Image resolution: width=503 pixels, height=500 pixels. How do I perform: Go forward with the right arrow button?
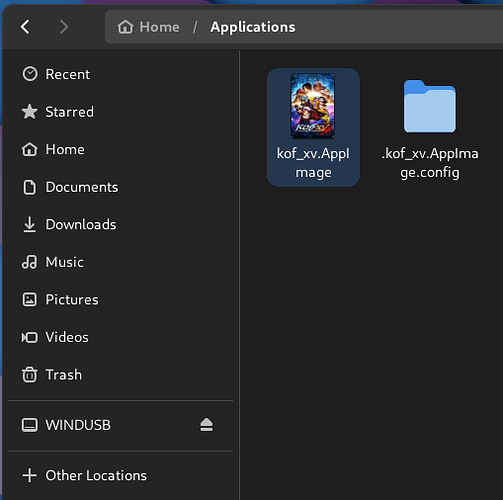click(64, 27)
